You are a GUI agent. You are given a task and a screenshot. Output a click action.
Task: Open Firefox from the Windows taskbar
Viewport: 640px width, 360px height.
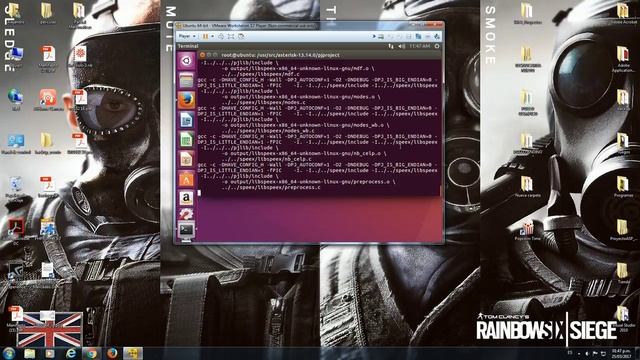pos(112,353)
